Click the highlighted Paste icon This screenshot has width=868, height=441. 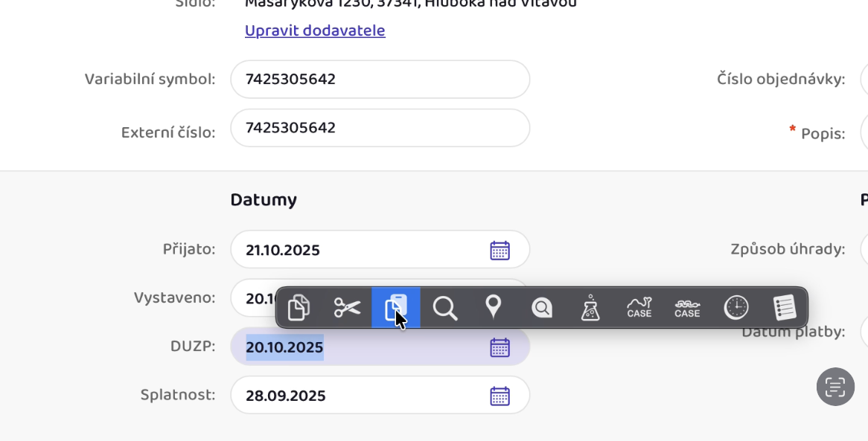396,307
